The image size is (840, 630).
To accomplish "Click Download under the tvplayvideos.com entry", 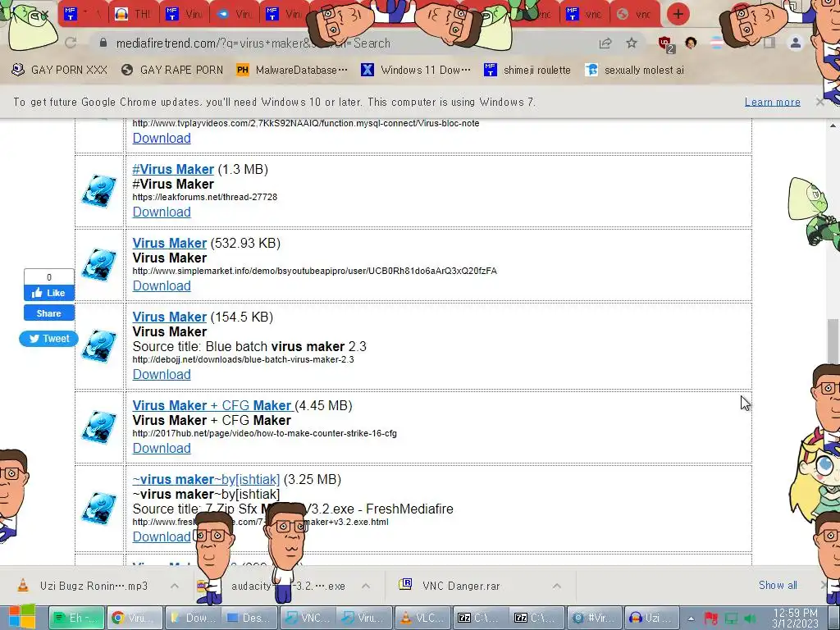I will 162,138.
